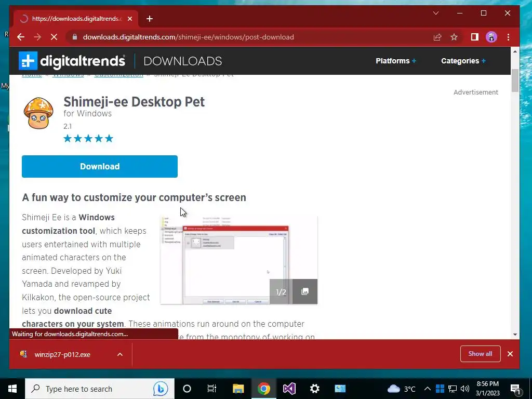Open site info via the padlock icon

coord(75,37)
